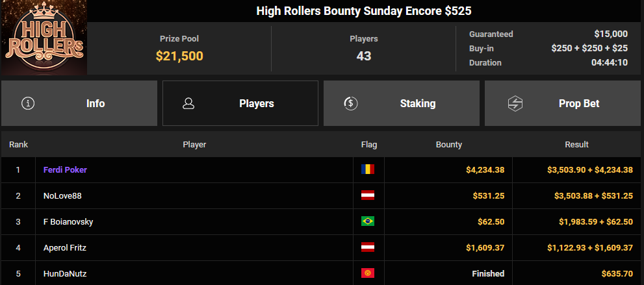Click the info circle icon
Screen dimensions: 644x285
(28, 103)
